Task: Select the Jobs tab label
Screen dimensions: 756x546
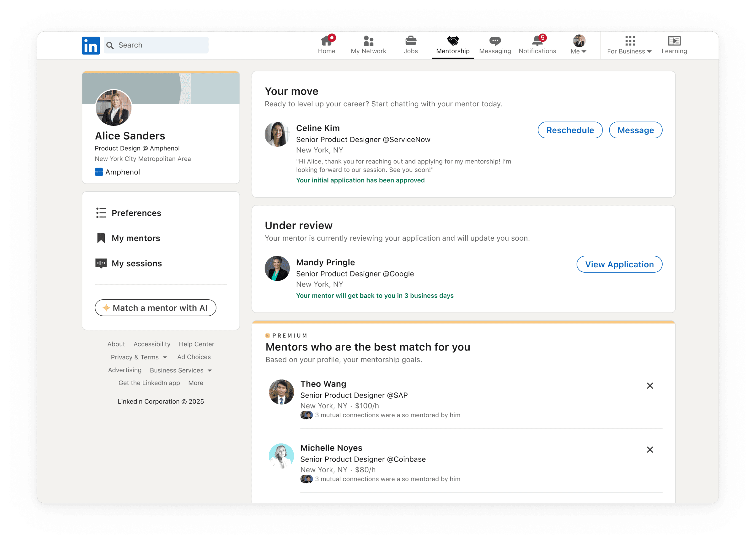Action: pyautogui.click(x=411, y=51)
